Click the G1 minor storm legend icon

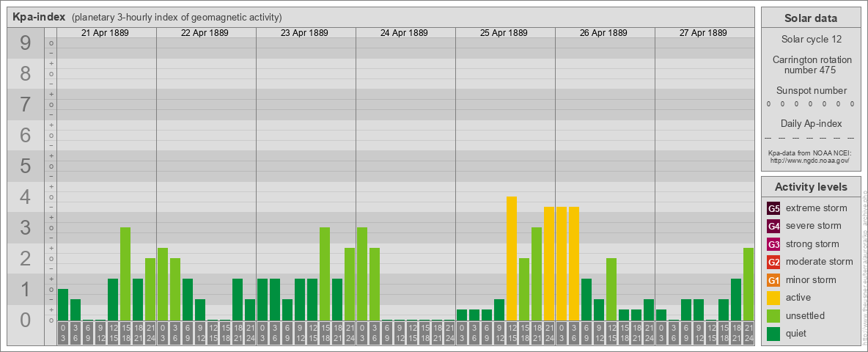773,280
